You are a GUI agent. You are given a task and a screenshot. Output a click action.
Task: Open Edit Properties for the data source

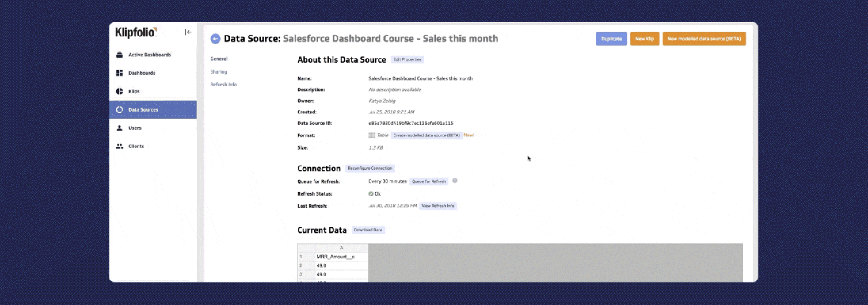[x=407, y=60]
